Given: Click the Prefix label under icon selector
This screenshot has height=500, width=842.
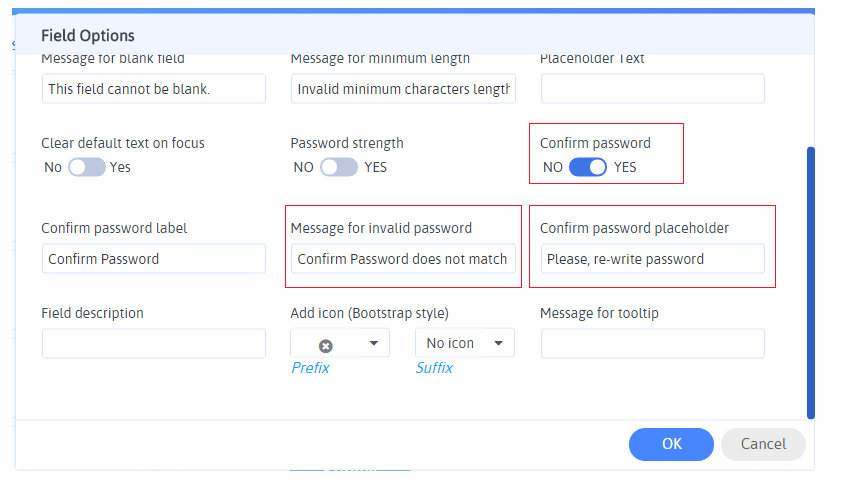Looking at the screenshot, I should 310,368.
